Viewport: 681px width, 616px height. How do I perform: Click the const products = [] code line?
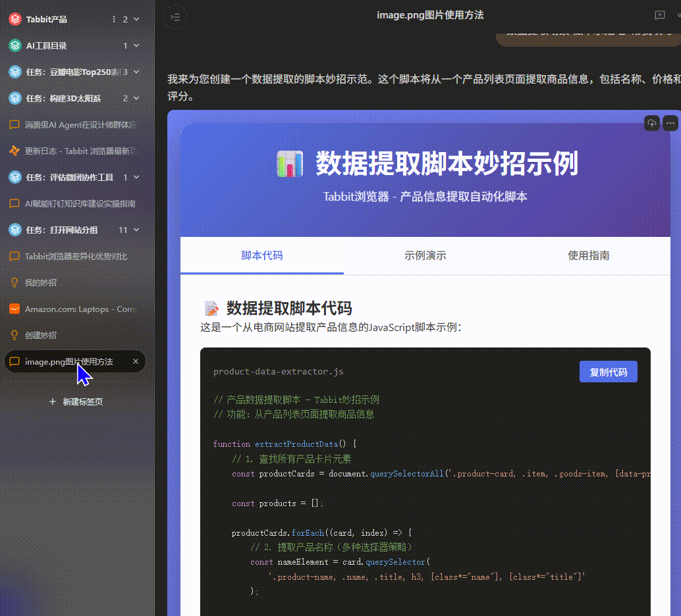(x=277, y=503)
